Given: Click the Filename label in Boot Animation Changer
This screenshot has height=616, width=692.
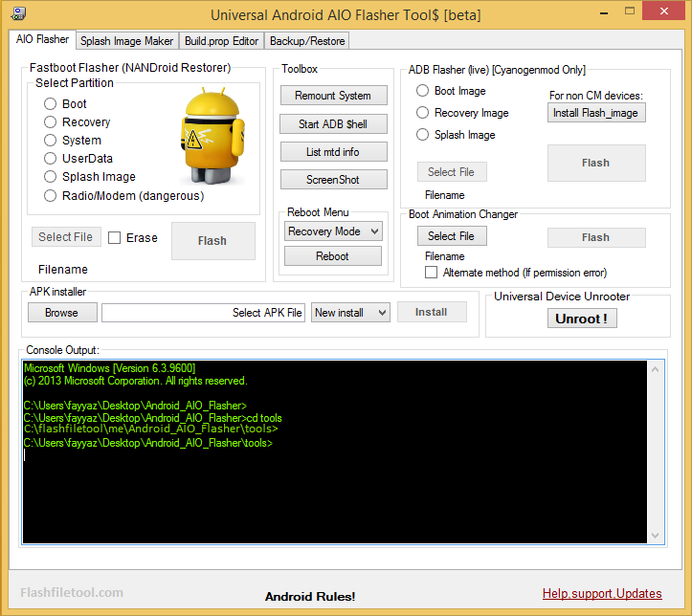Looking at the screenshot, I should 444,256.
